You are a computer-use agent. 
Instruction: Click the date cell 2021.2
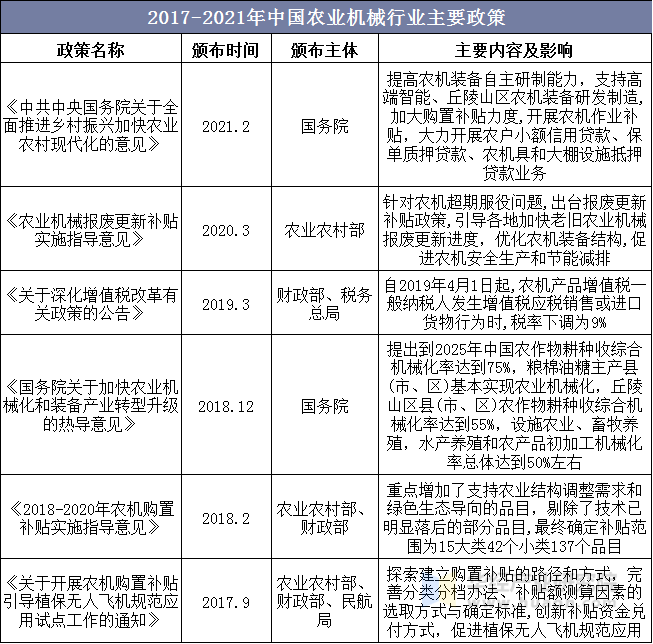tap(226, 126)
